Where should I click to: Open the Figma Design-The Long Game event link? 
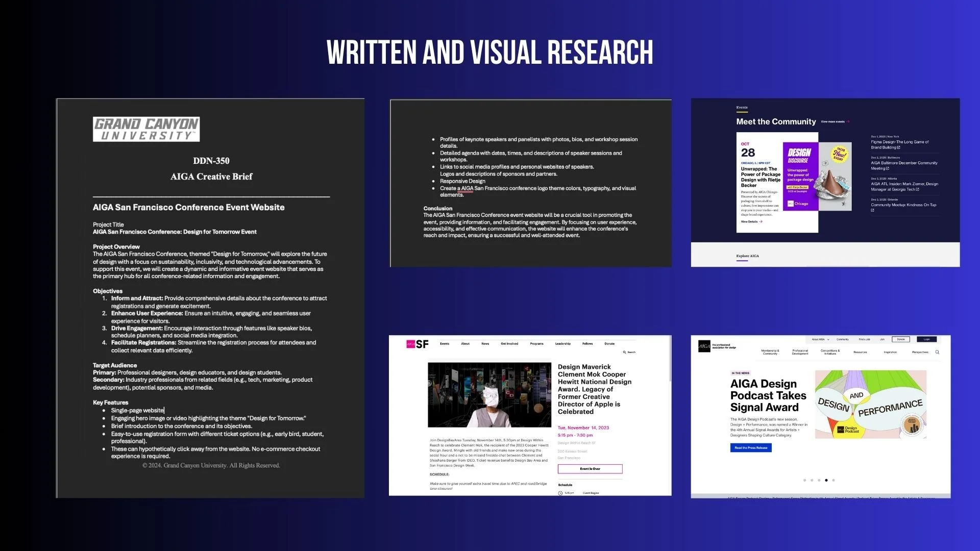(x=900, y=144)
